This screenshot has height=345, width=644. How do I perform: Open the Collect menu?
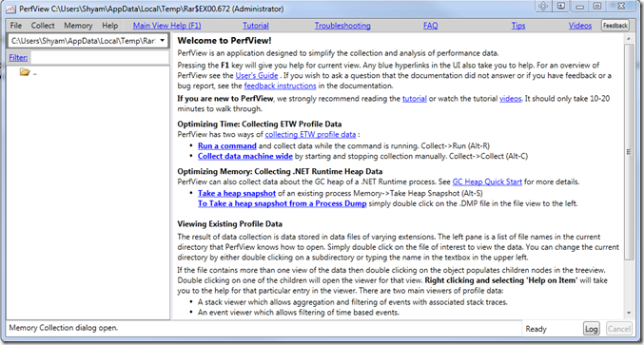point(43,26)
